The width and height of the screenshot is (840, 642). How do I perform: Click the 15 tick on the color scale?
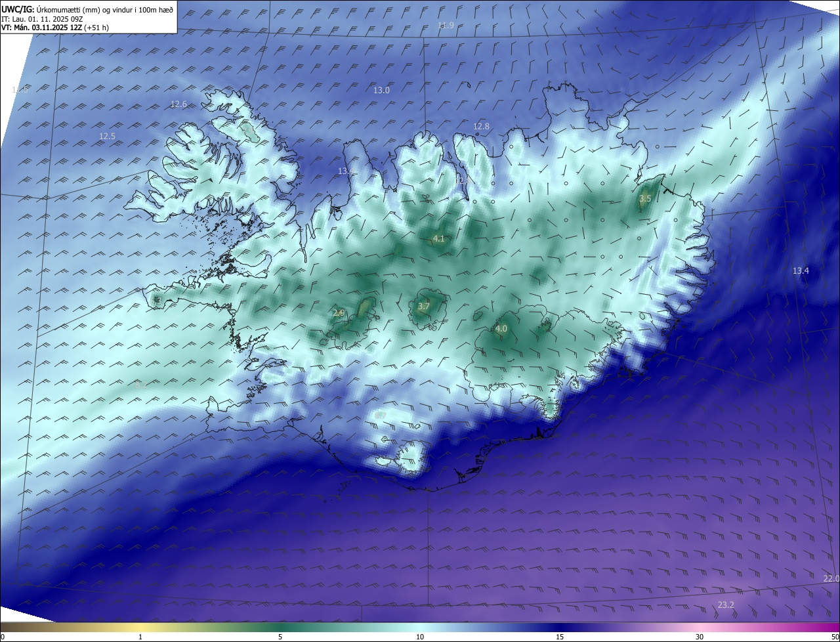[x=560, y=637]
